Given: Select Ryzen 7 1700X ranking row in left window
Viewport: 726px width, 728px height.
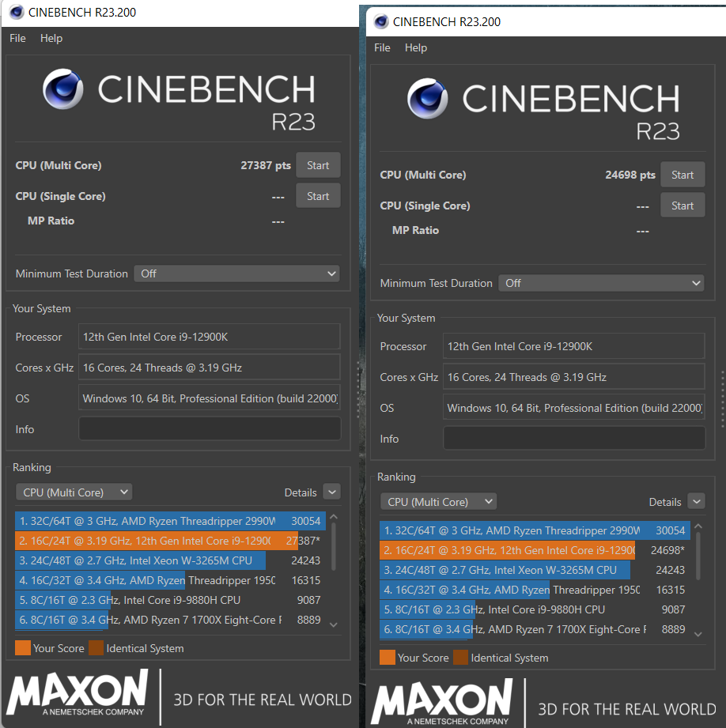Looking at the screenshot, I should 170,620.
